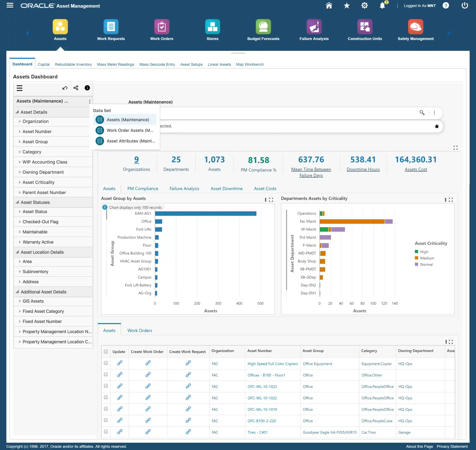Expand the Asset Criticality filter

[x=20, y=182]
